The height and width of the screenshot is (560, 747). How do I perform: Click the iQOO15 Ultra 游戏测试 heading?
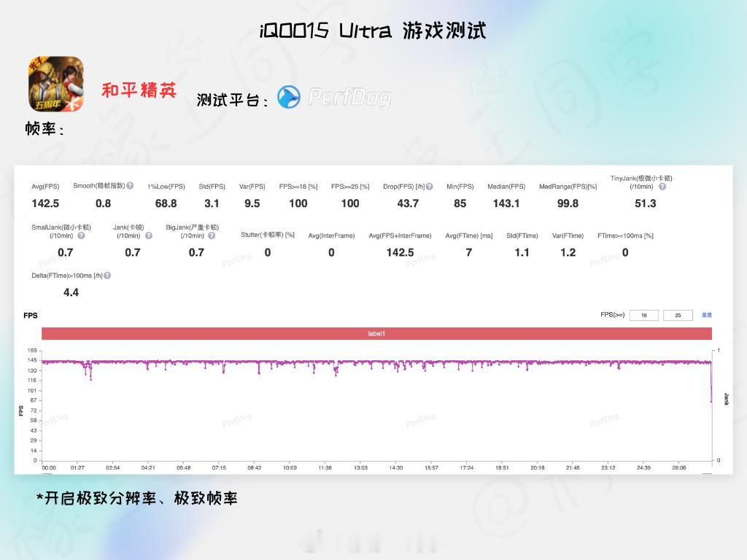[373, 31]
